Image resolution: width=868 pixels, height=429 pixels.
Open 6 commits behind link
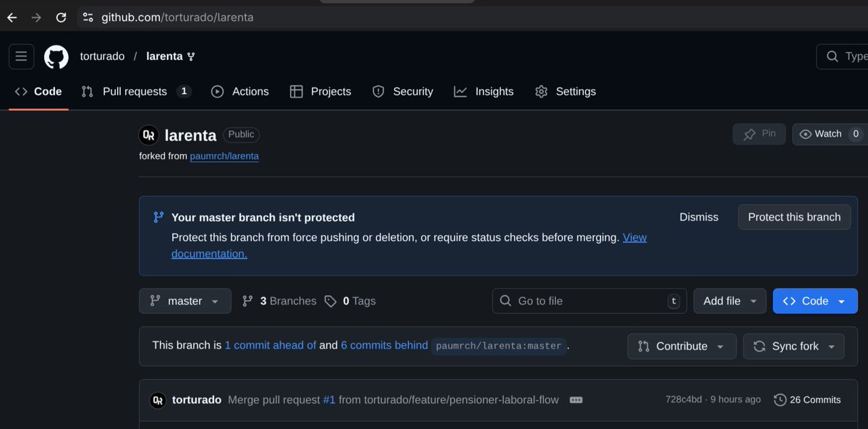pyautogui.click(x=384, y=346)
